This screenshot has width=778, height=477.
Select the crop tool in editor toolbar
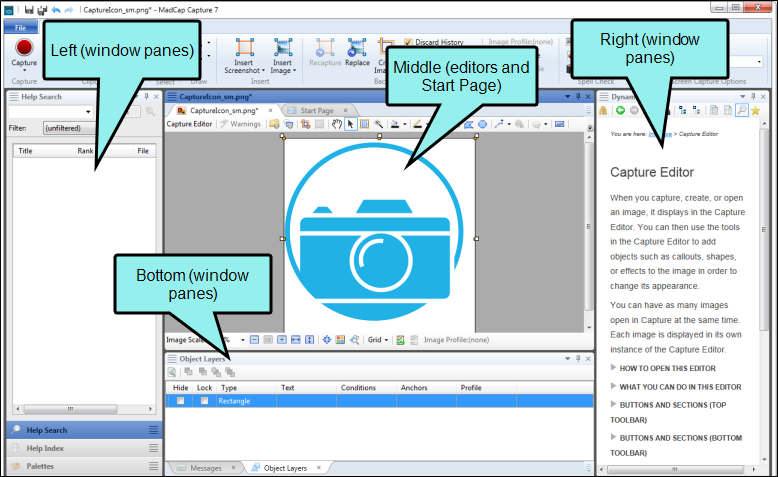(306, 124)
